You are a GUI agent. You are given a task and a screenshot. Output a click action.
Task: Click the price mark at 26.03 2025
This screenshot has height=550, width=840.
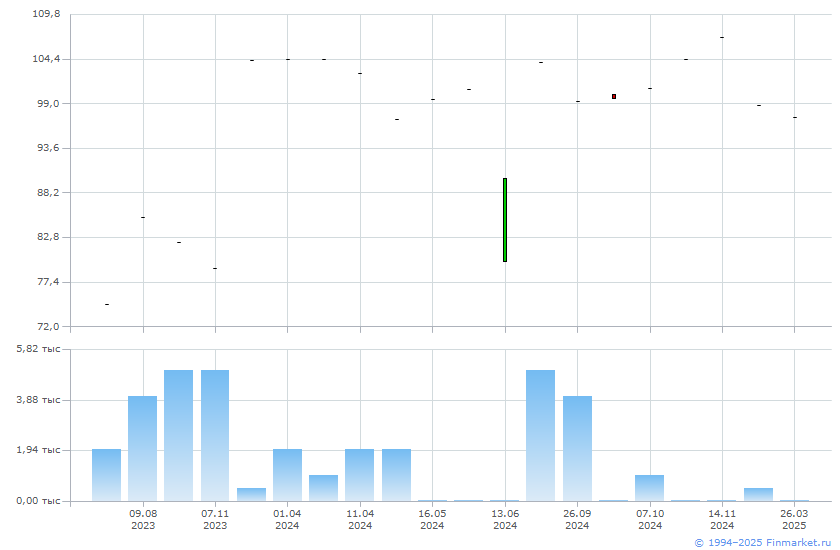tap(795, 117)
